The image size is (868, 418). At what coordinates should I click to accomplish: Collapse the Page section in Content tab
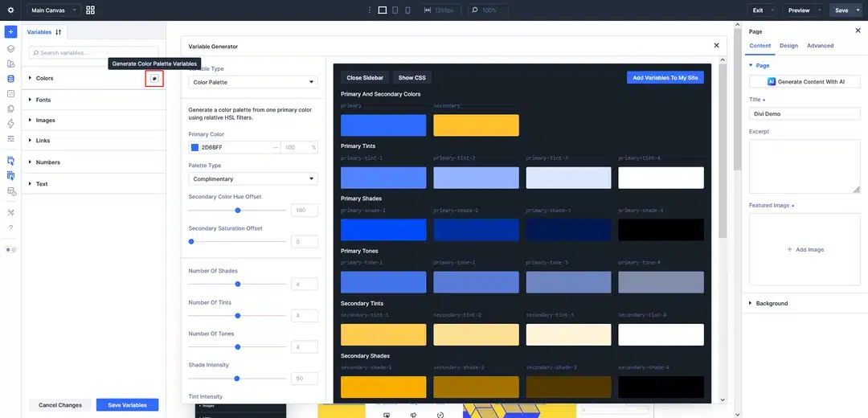pos(759,65)
